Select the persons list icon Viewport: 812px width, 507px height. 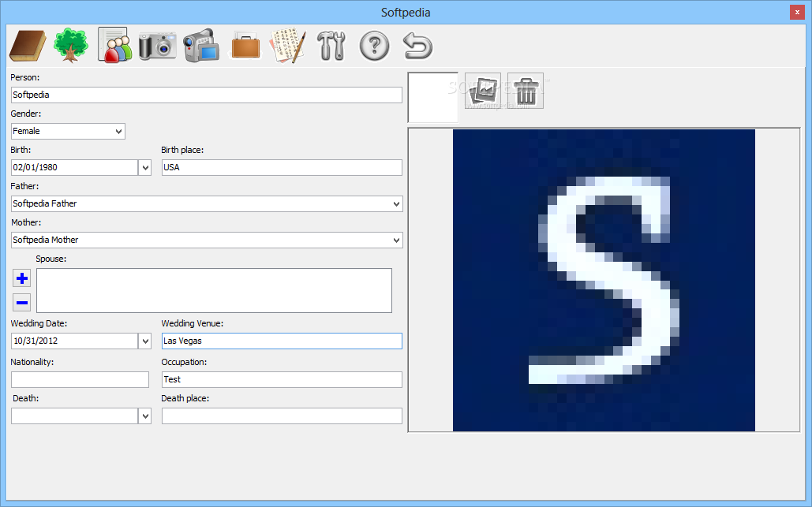pos(114,45)
